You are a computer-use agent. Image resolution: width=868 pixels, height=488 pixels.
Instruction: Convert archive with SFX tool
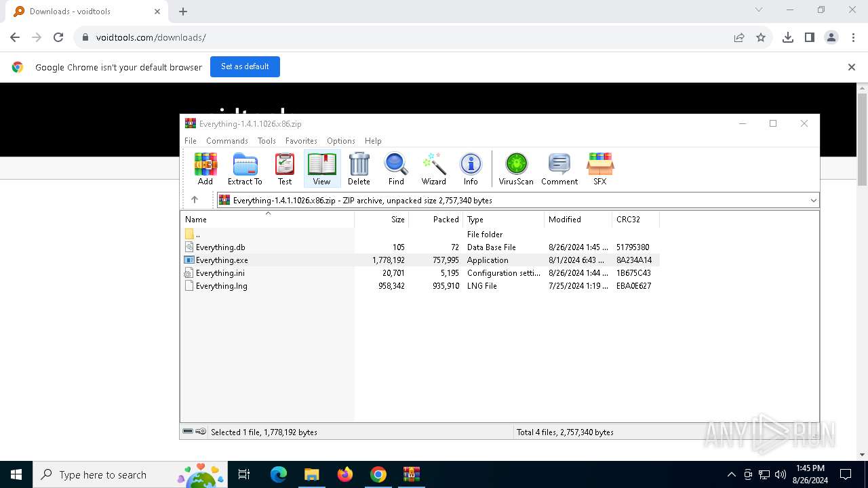click(600, 169)
